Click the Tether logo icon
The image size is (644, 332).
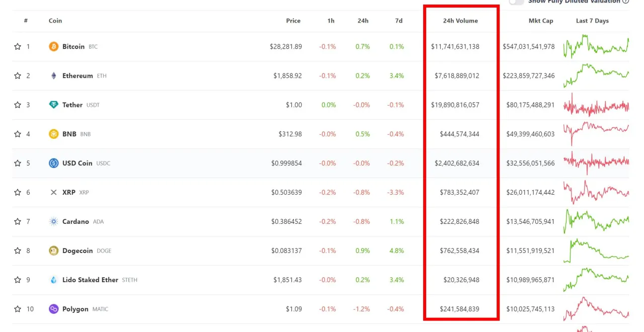[53, 105]
